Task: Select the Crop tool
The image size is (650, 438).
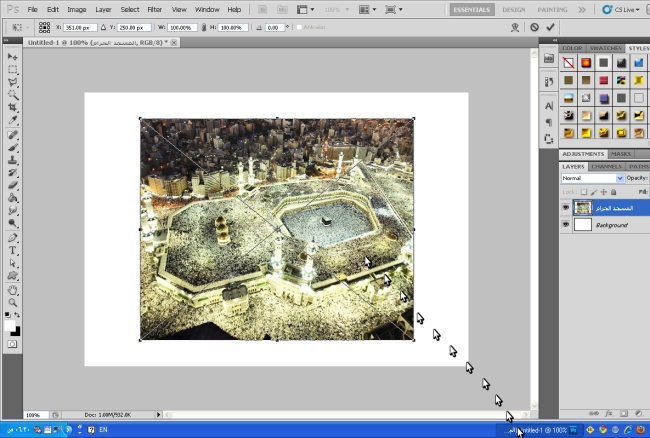Action: point(13,108)
